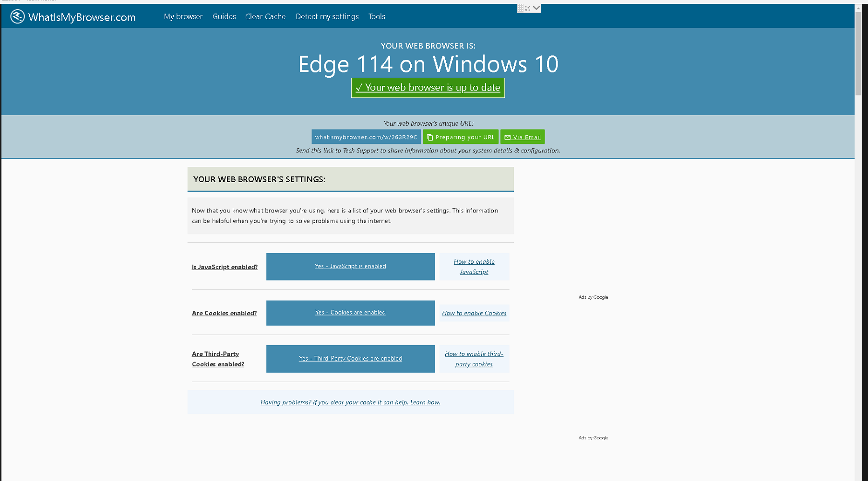Screen dimensions: 868x481
Task: Open Detect my settings menu
Action: tap(327, 16)
